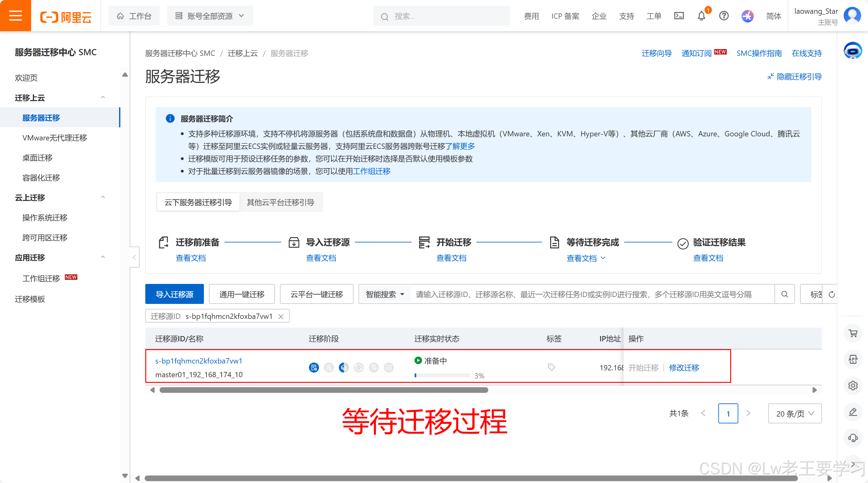The height and width of the screenshot is (483, 868).
Task: Select VMware无代理迁移 in the sidebar
Action: [x=55, y=138]
